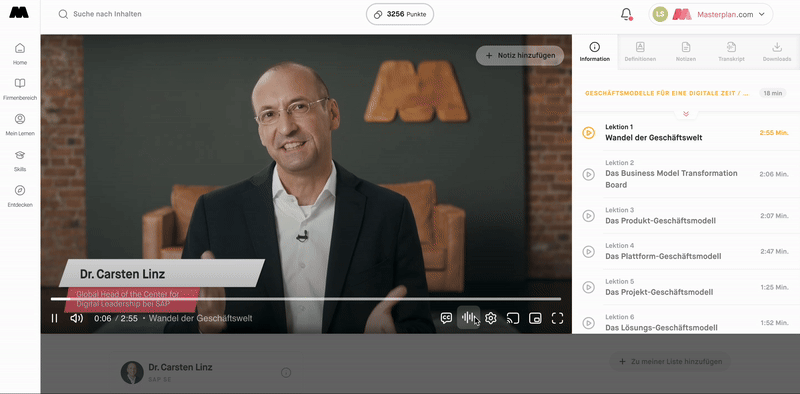Click the 2:55 Min. duration of Lektion 1
Screen dimensions: 800x394
coord(774,133)
